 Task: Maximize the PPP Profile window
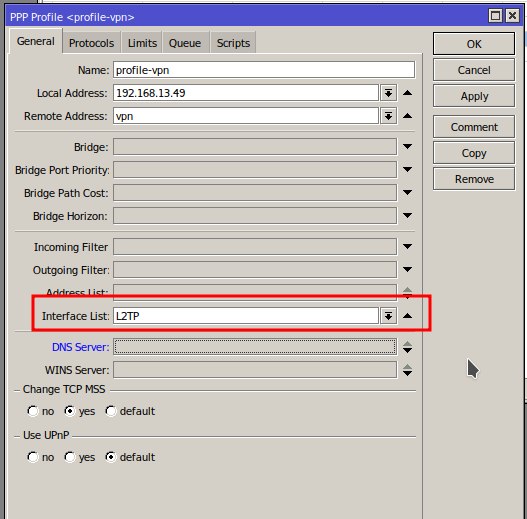click(495, 15)
